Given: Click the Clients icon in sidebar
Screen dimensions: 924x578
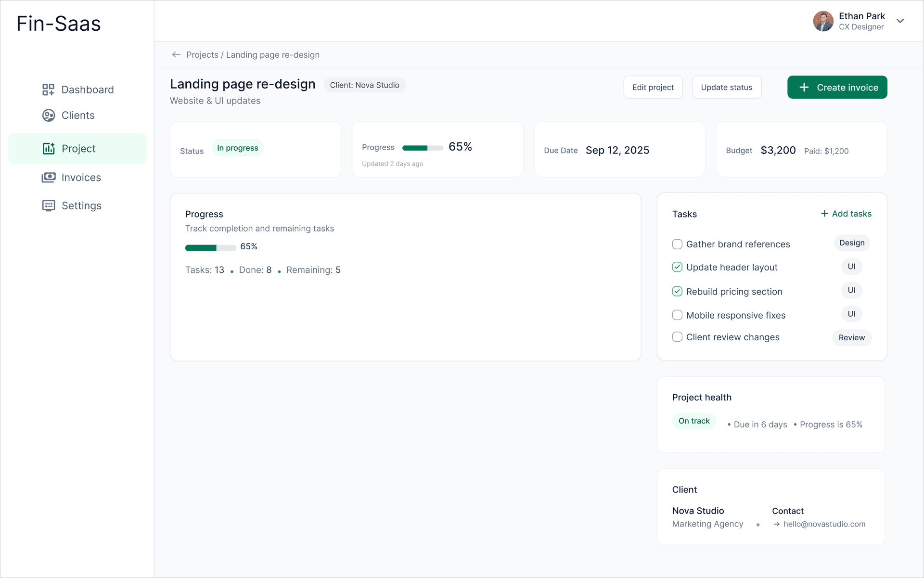Looking at the screenshot, I should (x=48, y=115).
